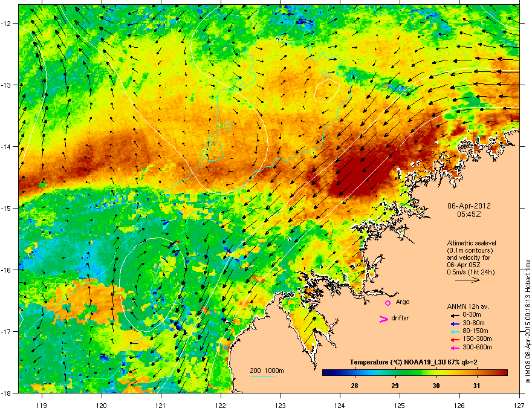Click the magenta drifter arrowhead legend symbol

pyautogui.click(x=383, y=319)
